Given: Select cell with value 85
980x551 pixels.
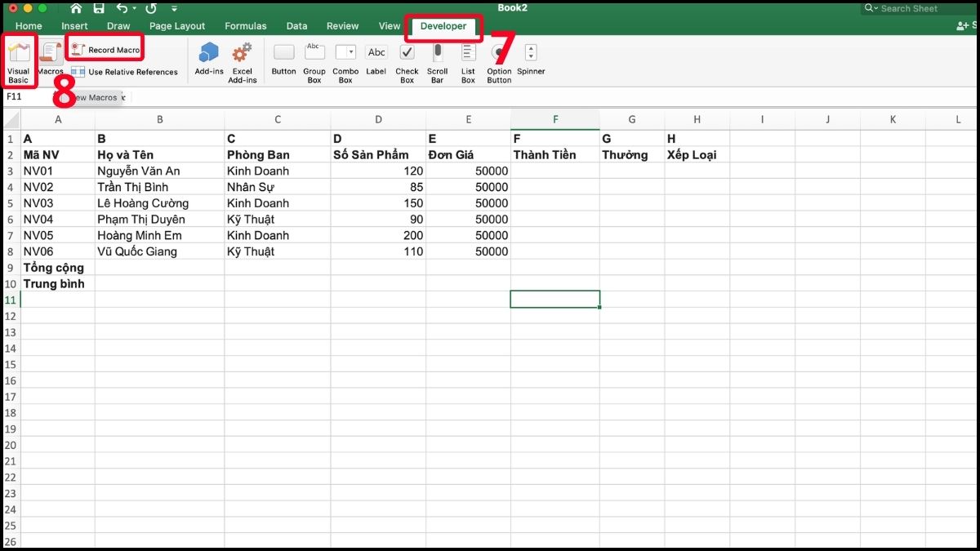Looking at the screenshot, I should point(378,187).
